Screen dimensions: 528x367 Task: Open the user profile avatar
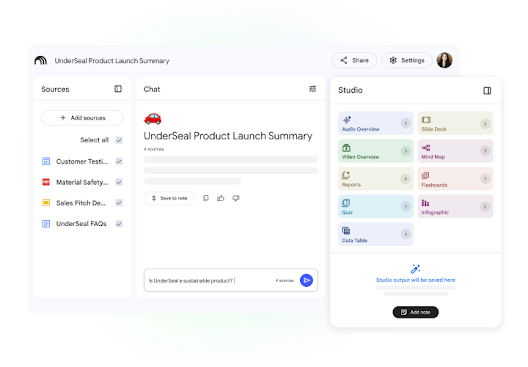point(444,60)
